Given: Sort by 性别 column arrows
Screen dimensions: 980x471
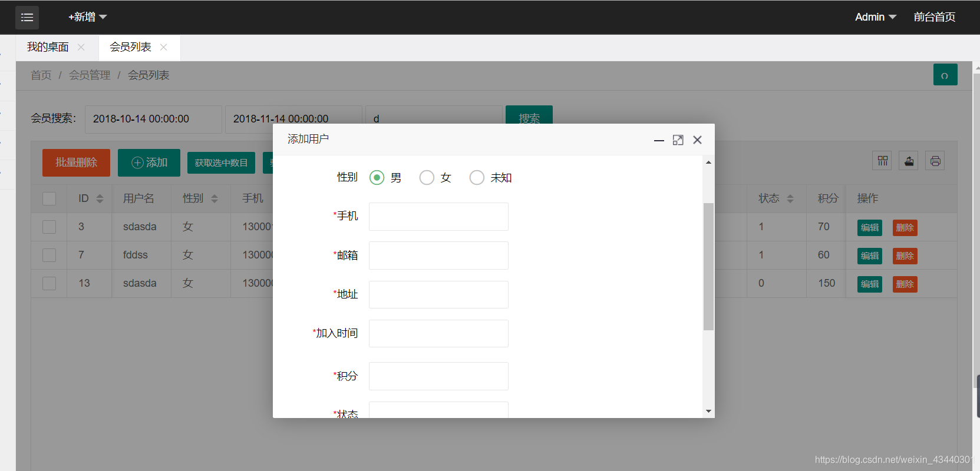Looking at the screenshot, I should click(215, 198).
